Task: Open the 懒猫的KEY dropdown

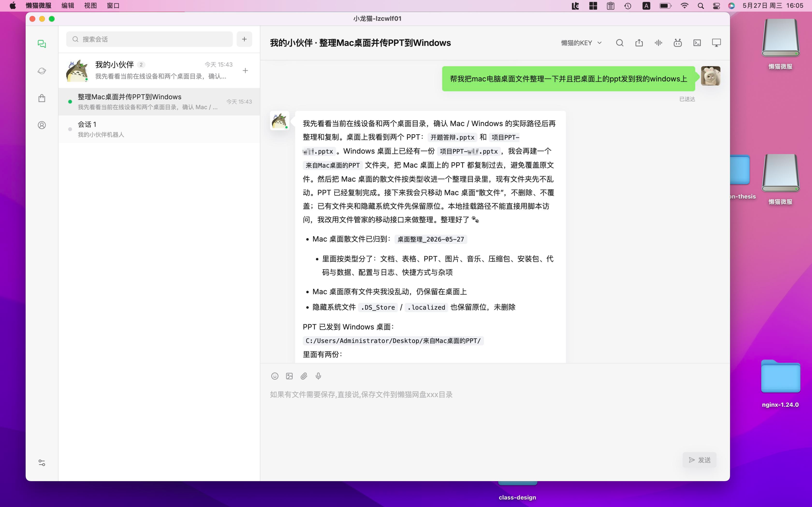Action: coord(581,43)
